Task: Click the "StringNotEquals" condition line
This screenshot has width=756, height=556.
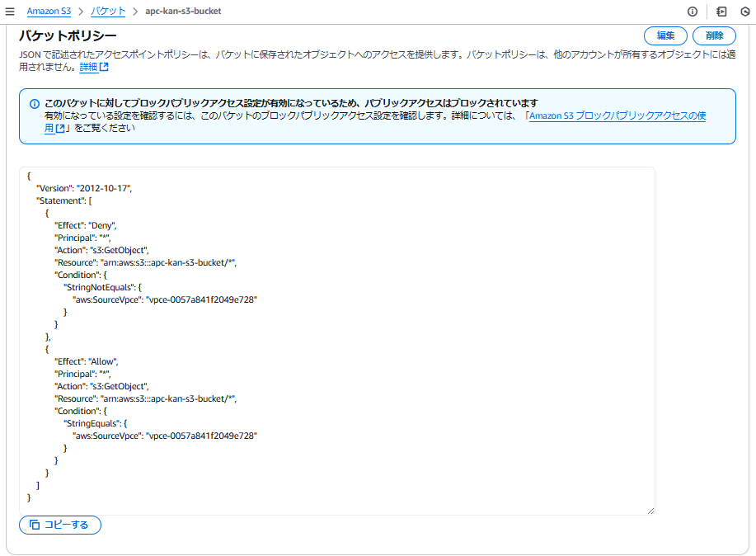Action: point(103,287)
